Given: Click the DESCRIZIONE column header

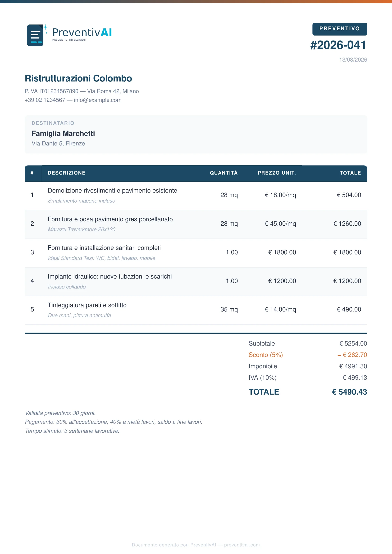Looking at the screenshot, I should [x=67, y=173].
